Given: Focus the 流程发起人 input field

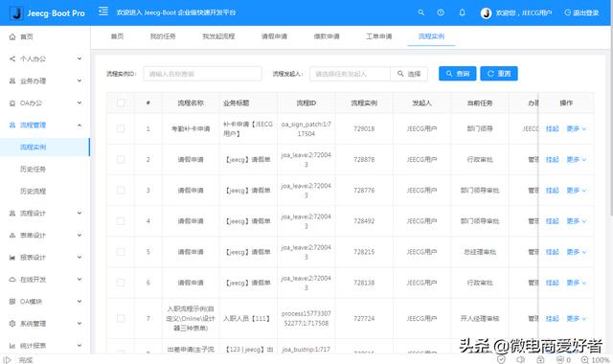Looking at the screenshot, I should coord(350,74).
